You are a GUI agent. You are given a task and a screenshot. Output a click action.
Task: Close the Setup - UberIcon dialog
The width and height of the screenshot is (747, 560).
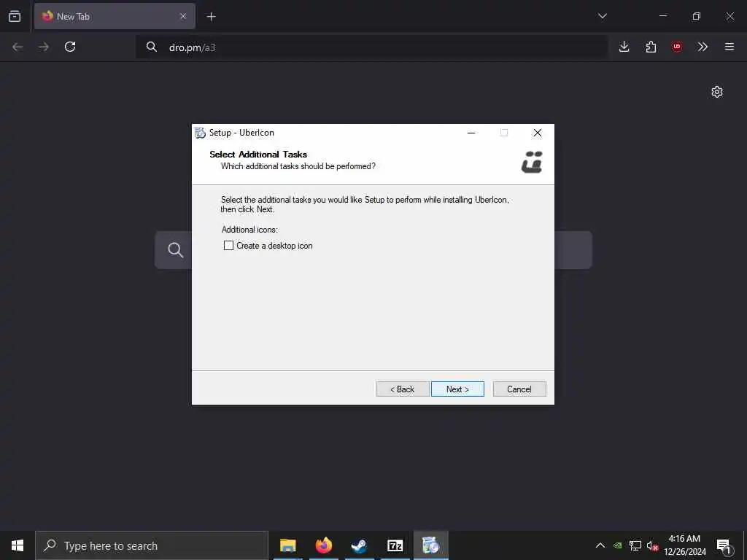[538, 133]
